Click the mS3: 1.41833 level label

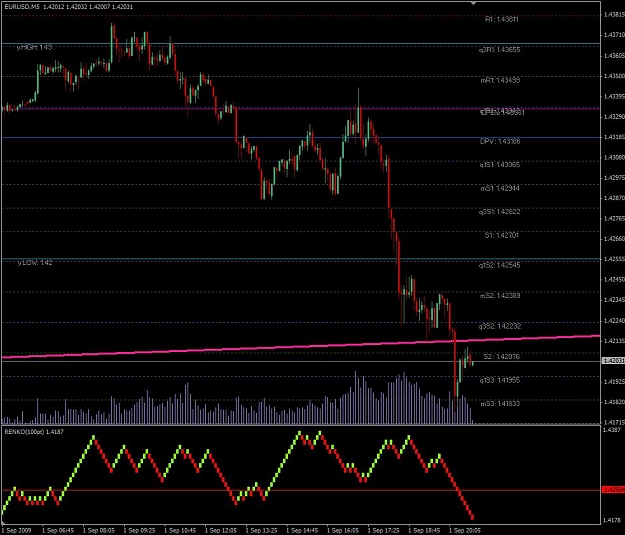coord(500,404)
